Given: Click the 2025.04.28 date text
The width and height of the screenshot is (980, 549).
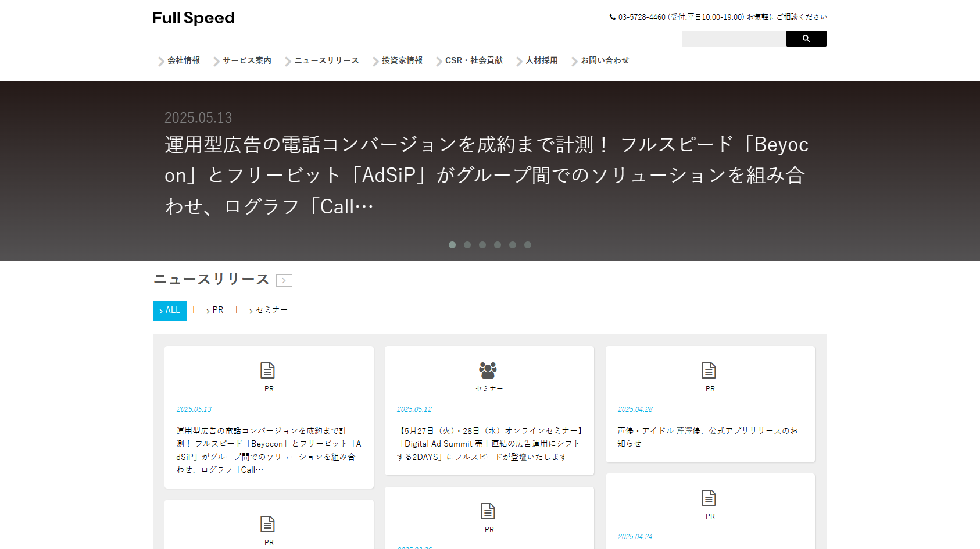Looking at the screenshot, I should pos(635,409).
